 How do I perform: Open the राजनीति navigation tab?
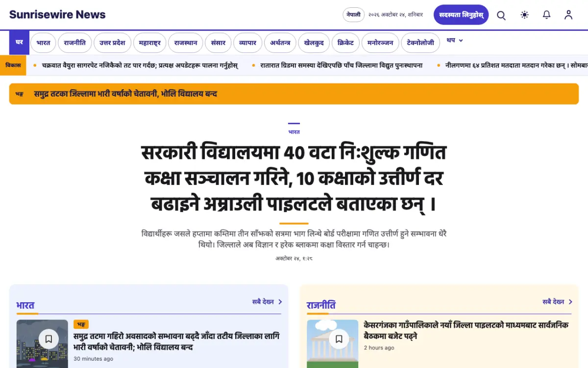74,43
